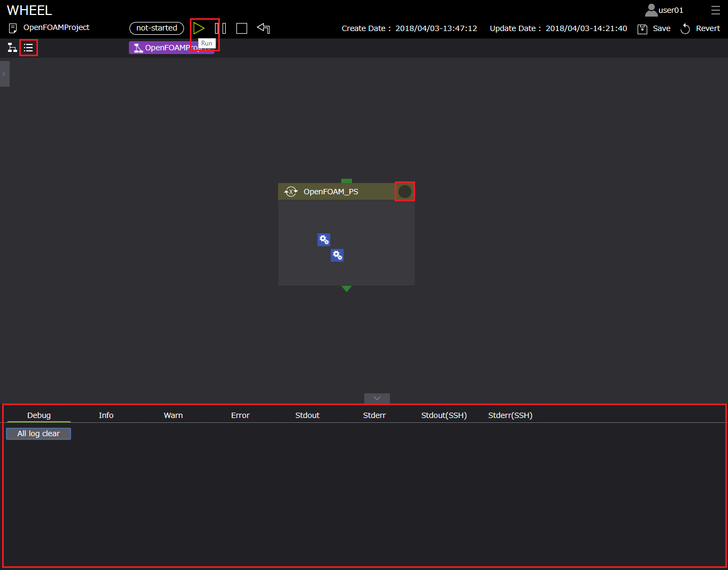Open the hamburger menu at top right
This screenshot has height=570, width=728.
[x=715, y=10]
